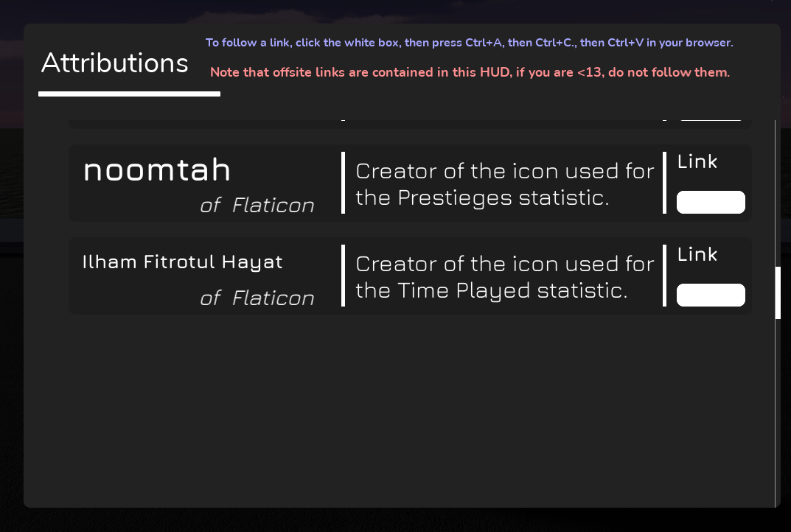
Task: Click the Time Played statistic description text
Action: click(504, 277)
